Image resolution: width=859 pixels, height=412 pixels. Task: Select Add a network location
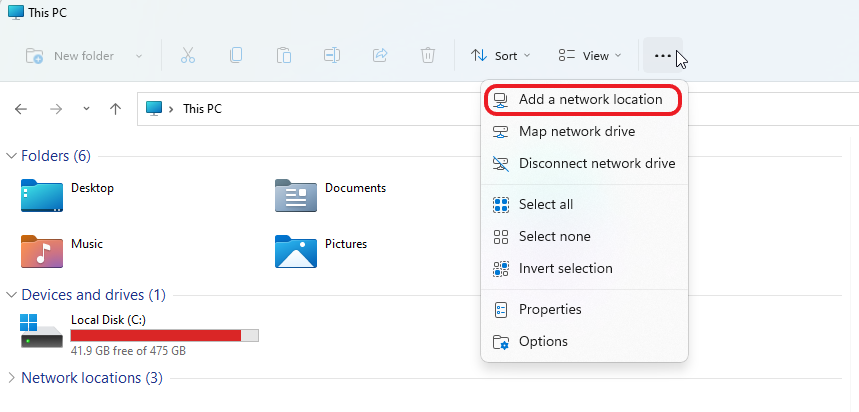pyautogui.click(x=589, y=100)
